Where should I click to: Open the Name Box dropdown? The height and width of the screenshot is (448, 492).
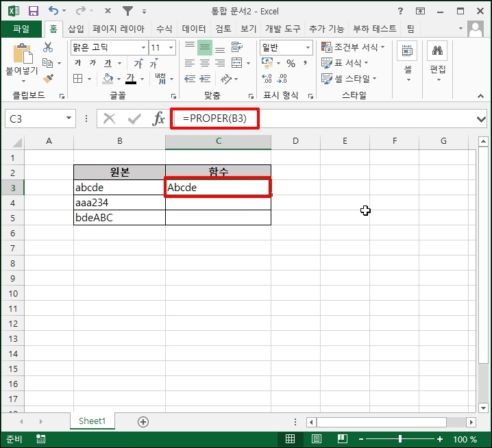point(69,119)
